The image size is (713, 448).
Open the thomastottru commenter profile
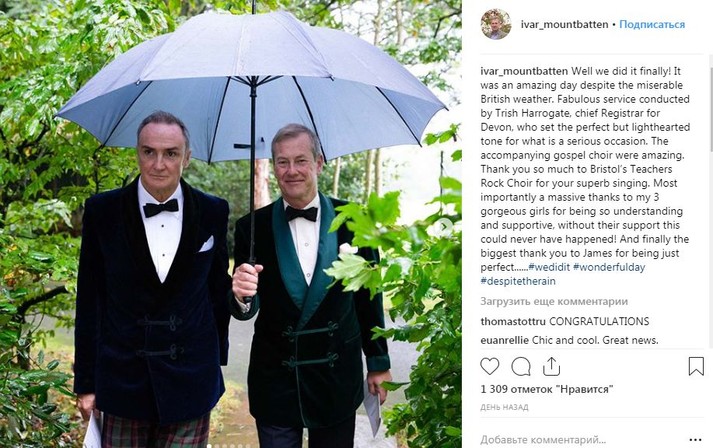tap(513, 322)
